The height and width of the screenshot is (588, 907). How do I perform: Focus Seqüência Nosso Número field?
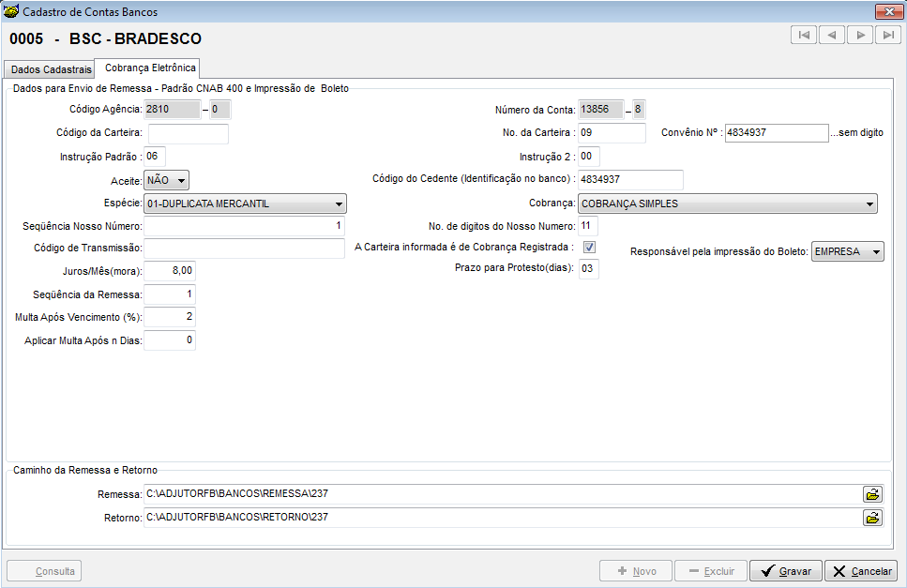coord(244,226)
